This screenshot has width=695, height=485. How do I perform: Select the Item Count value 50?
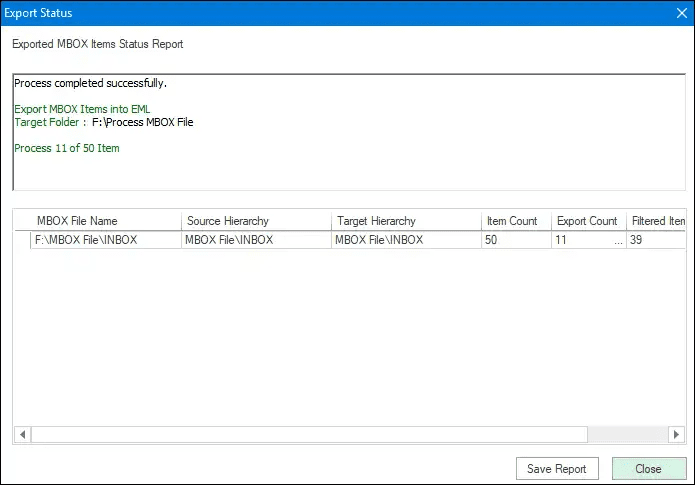point(516,240)
